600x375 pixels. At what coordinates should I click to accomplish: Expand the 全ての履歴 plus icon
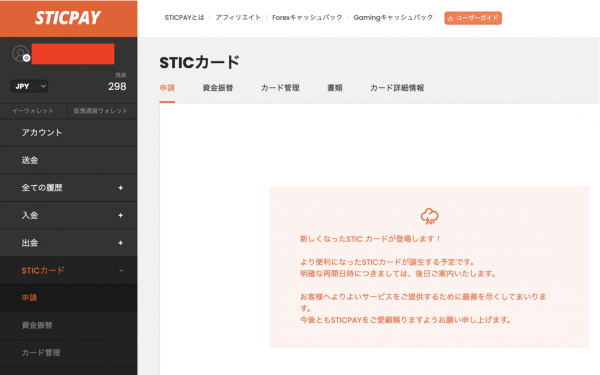(121, 188)
